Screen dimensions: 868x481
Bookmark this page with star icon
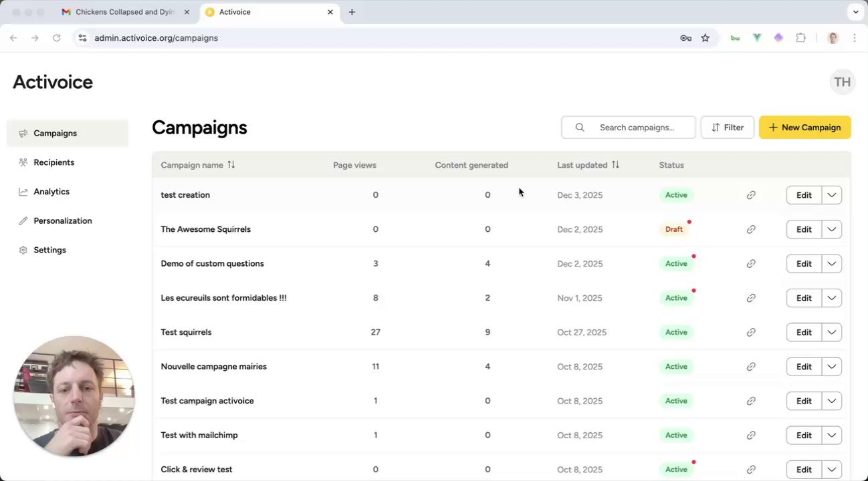tap(705, 38)
